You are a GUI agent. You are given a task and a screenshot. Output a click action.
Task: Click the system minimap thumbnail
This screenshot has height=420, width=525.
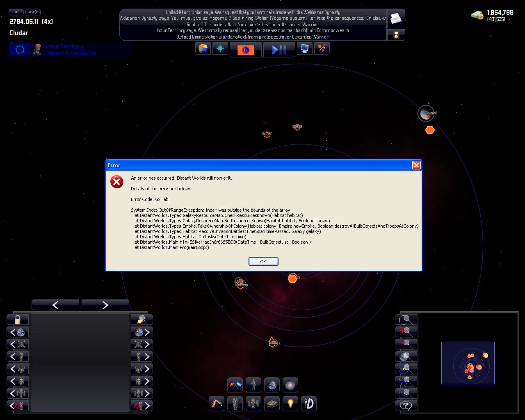(468, 363)
